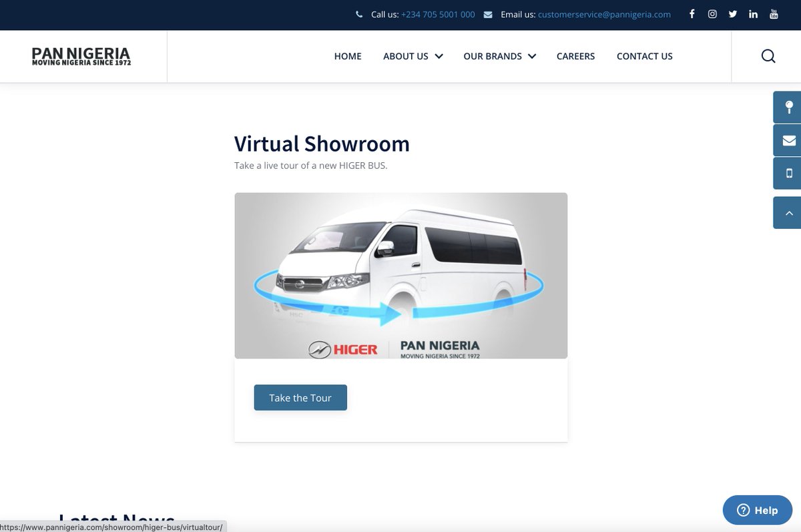This screenshot has height=532, width=801.
Task: Open the Twitter social icon
Action: point(733,14)
